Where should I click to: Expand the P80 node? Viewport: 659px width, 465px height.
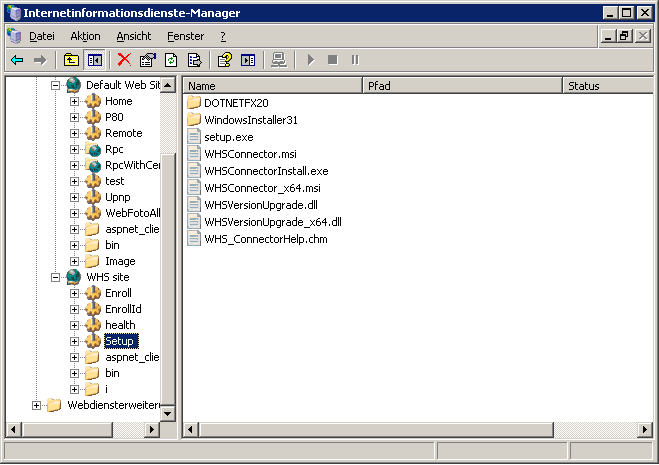tap(74, 117)
